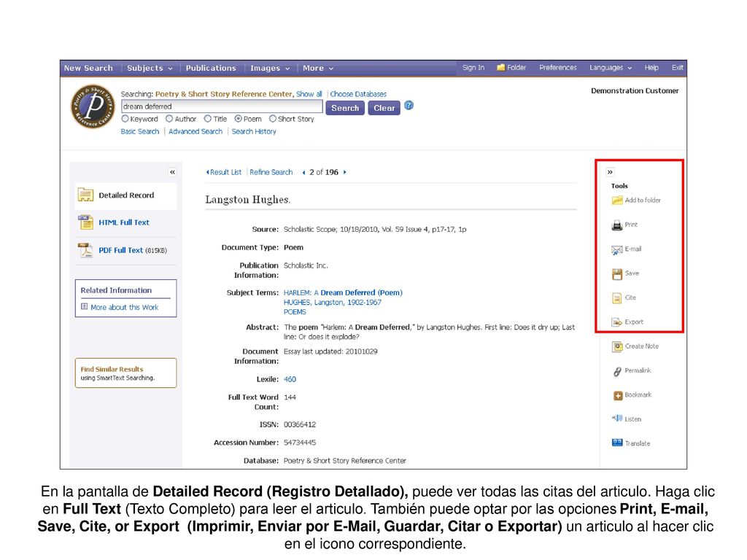Click the dream deferred search field
Image resolution: width=747 pixels, height=560 pixels.
222,106
